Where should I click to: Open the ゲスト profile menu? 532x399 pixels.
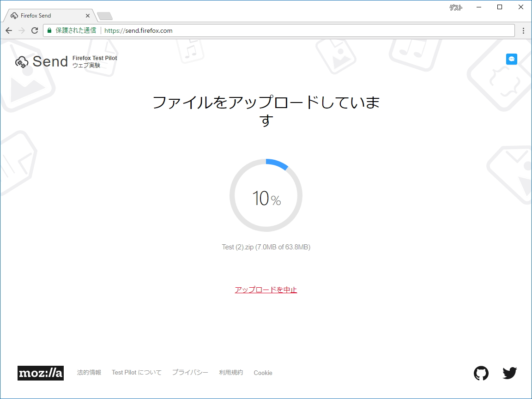tap(456, 7)
